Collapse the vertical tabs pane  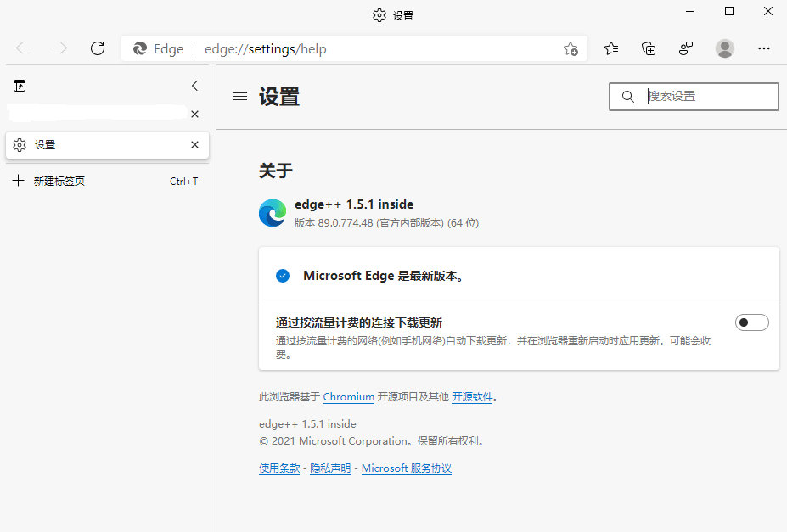pos(194,86)
